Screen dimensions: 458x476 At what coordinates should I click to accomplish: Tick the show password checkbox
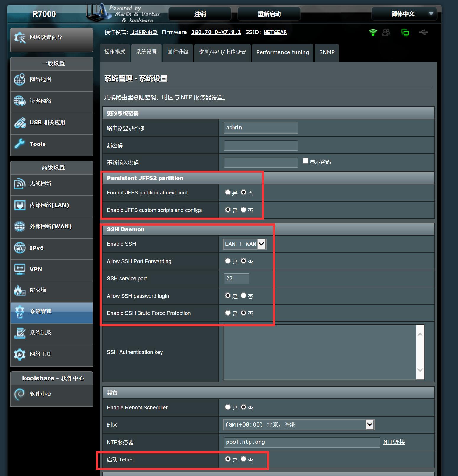point(306,161)
